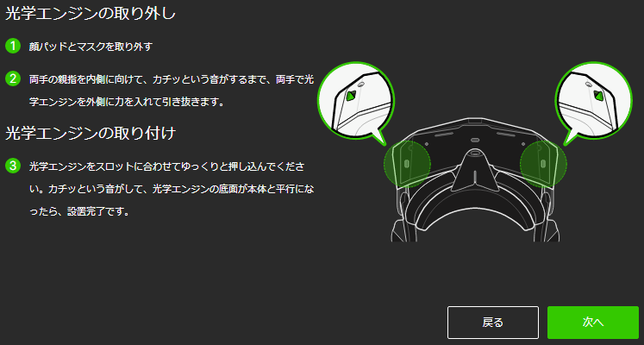644x345 pixels.
Task: Click the nose bridge of the headset illustration
Action: [475, 171]
